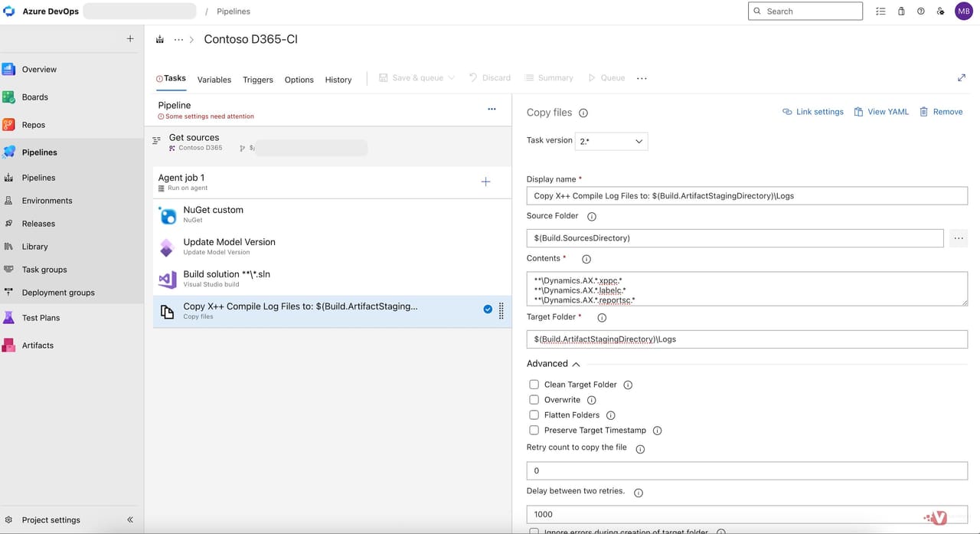The width and height of the screenshot is (980, 534).
Task: Toggle Clean Target Folder checkbox
Action: point(534,385)
